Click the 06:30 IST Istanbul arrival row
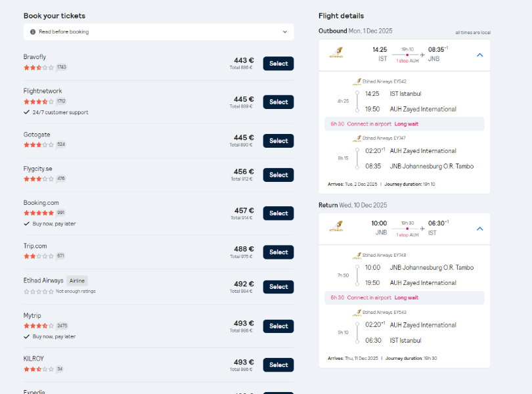The image size is (532, 394). [x=393, y=340]
